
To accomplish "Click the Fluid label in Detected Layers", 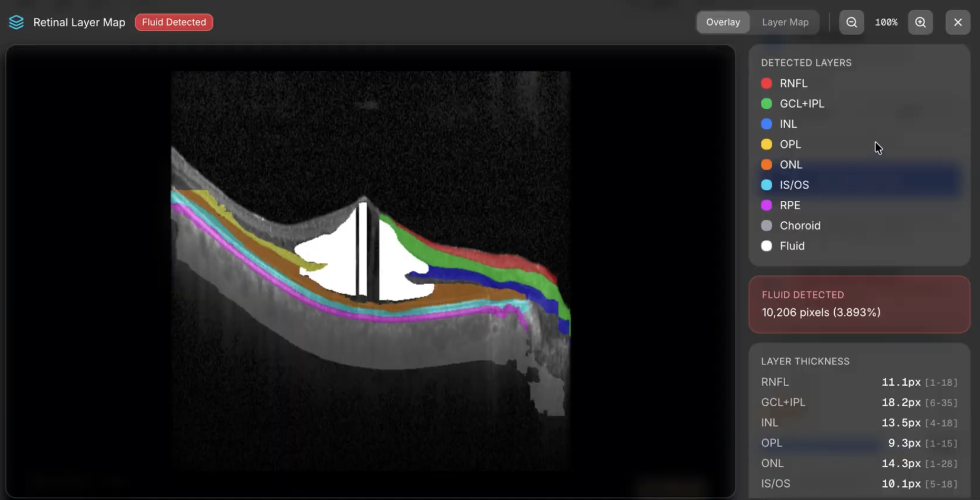I will 792,246.
